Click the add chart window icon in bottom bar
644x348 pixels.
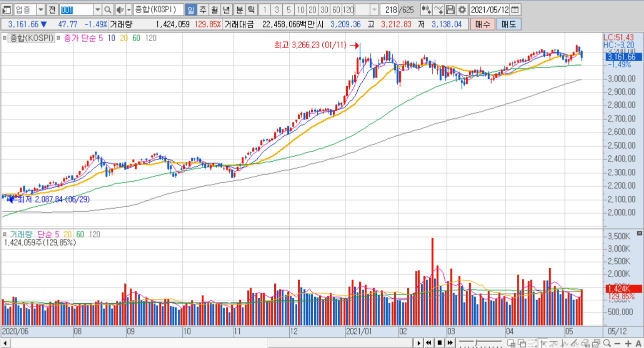[511, 343]
